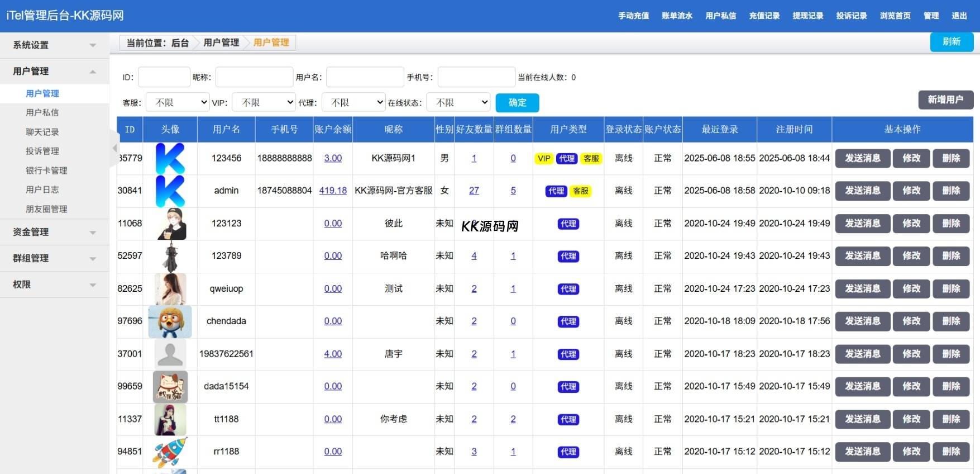Open avatar of user dada15154
This screenshot has width=980, height=474.
coord(170,387)
